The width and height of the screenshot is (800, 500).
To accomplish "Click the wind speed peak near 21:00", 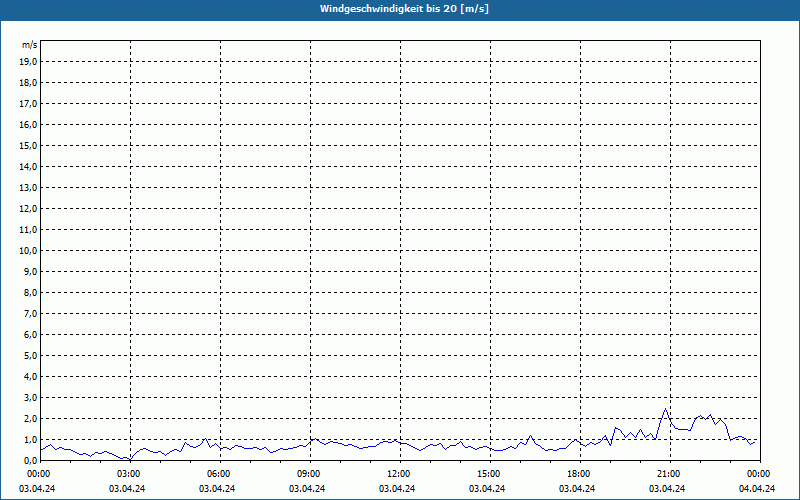I will 665,409.
